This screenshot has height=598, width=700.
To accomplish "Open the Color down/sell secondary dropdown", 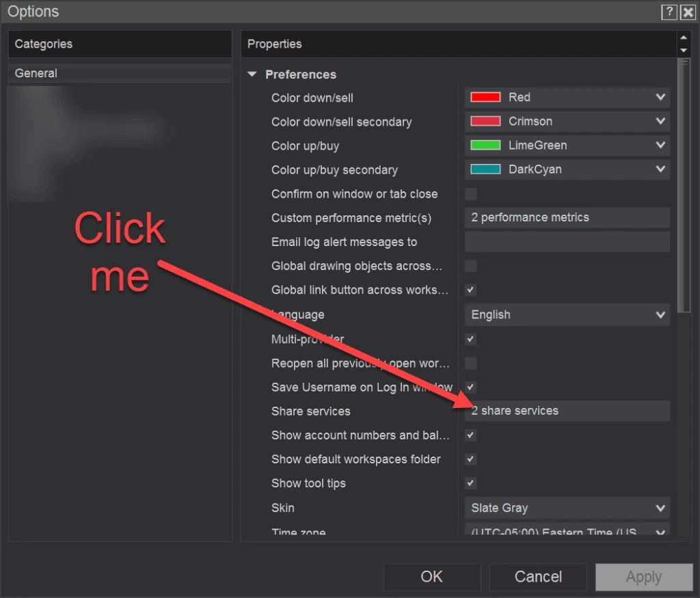I will 567,122.
